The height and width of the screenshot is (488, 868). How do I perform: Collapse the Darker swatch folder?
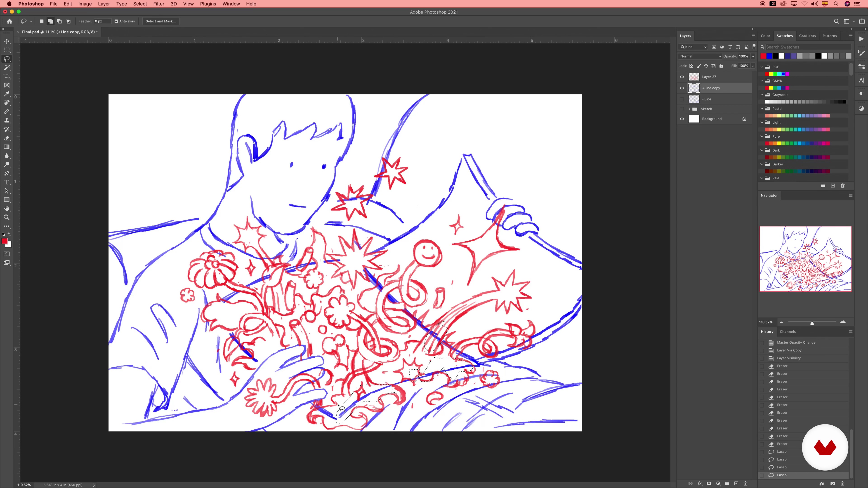[x=762, y=164]
